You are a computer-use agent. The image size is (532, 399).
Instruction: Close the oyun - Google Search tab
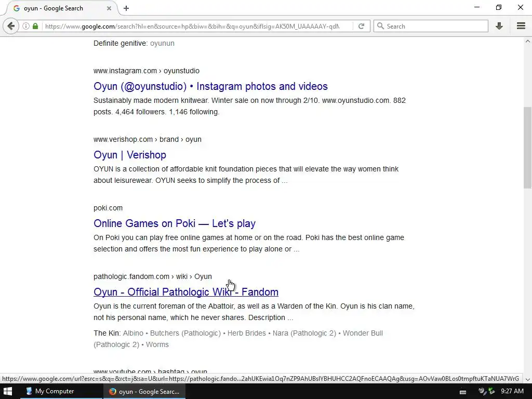point(109,8)
